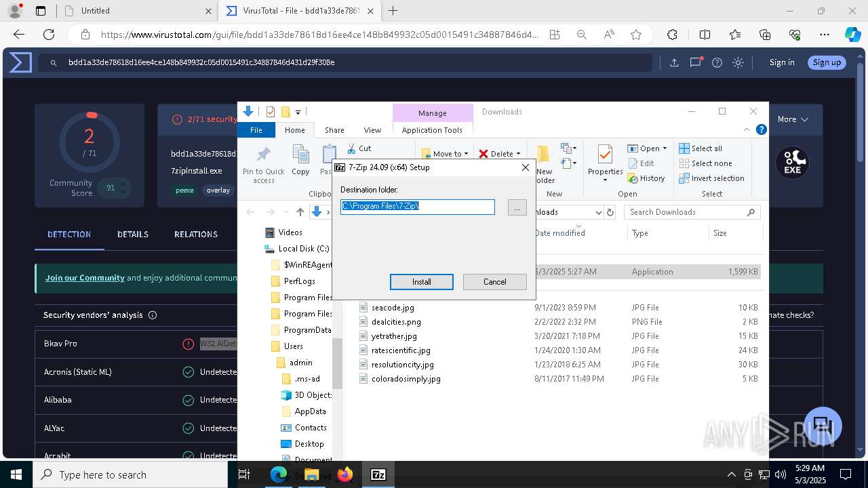Select the admin folder in tree

[x=294, y=363]
